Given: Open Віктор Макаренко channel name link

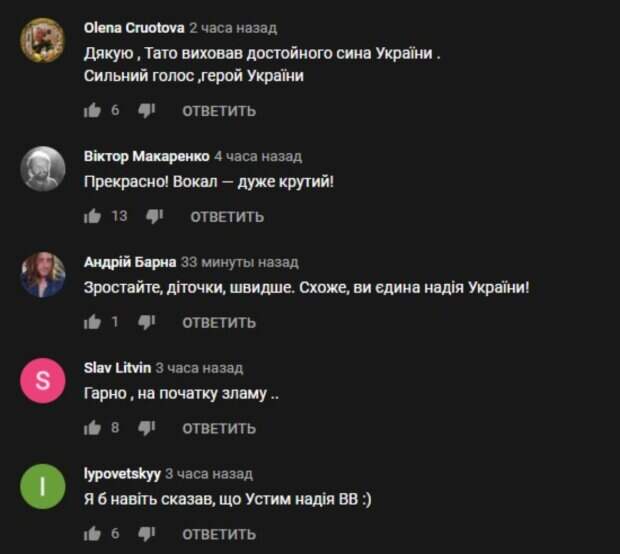Looking at the screenshot, I should pos(147,156).
